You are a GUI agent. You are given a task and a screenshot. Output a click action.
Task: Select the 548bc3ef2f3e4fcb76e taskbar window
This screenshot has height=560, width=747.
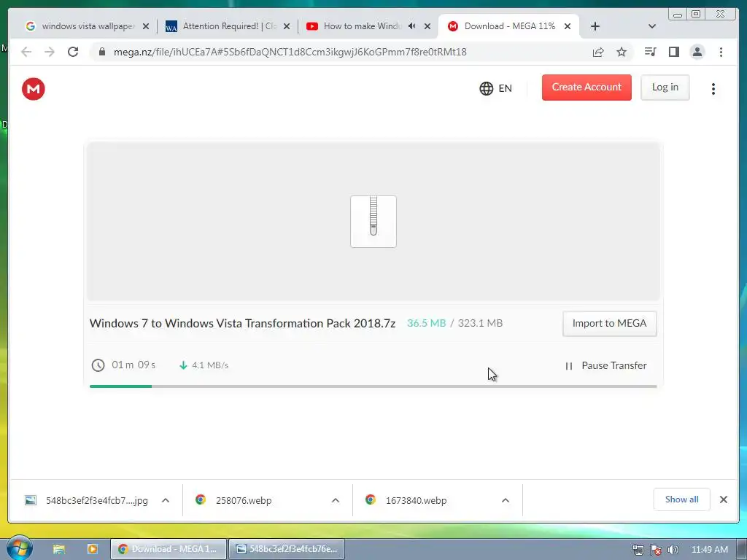coord(287,549)
